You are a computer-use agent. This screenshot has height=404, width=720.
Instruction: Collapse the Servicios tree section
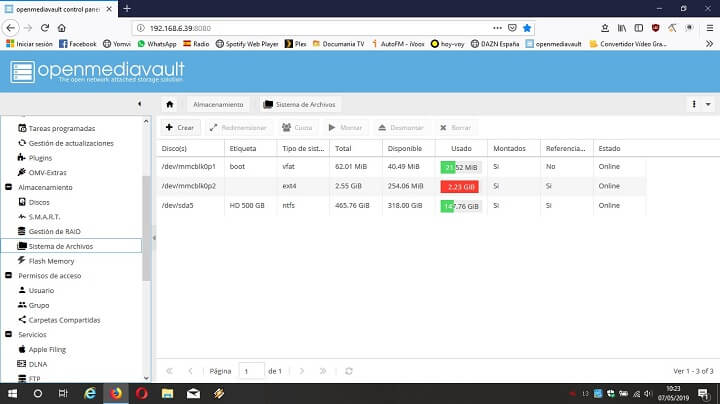tap(9, 334)
